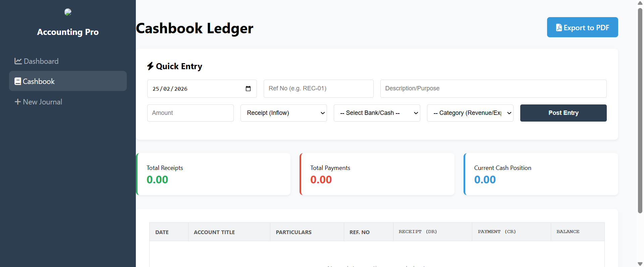Click the Total Payments label
The image size is (644, 267).
(x=330, y=168)
